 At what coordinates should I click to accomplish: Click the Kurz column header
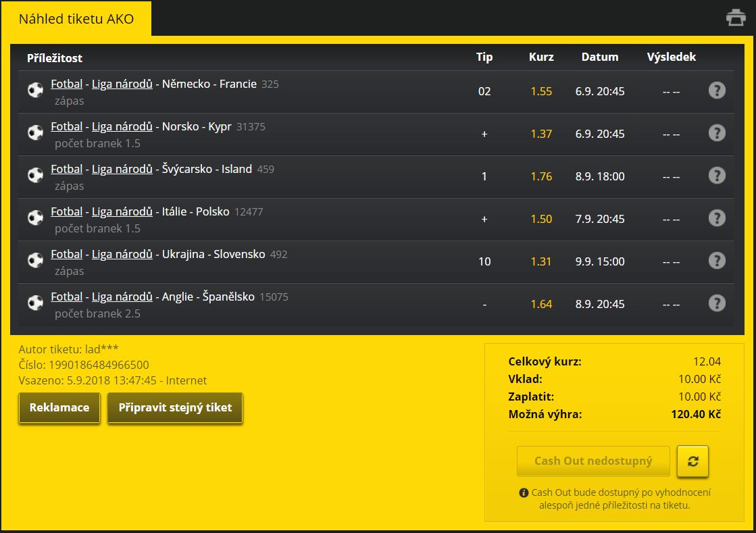click(541, 57)
